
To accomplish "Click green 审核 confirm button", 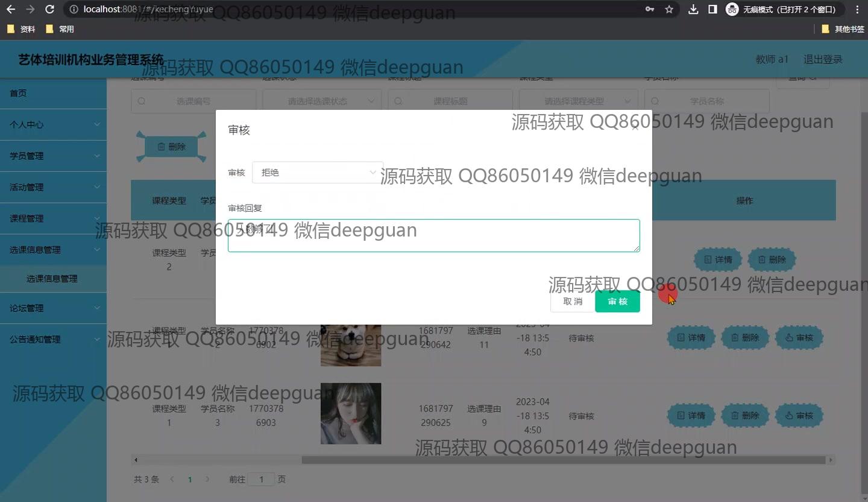I will [617, 301].
